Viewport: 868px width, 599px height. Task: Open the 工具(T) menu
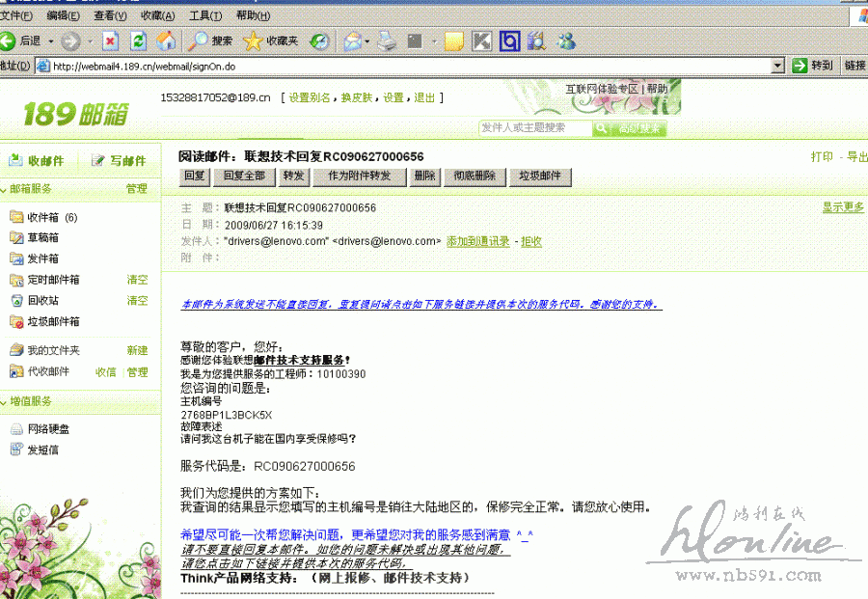[x=204, y=16]
